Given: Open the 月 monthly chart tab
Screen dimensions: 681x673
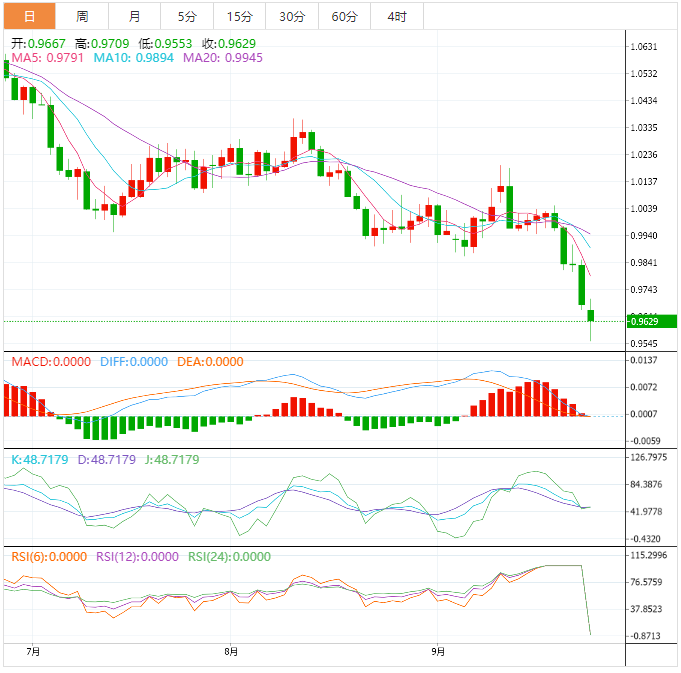Looking at the screenshot, I should coord(134,16).
